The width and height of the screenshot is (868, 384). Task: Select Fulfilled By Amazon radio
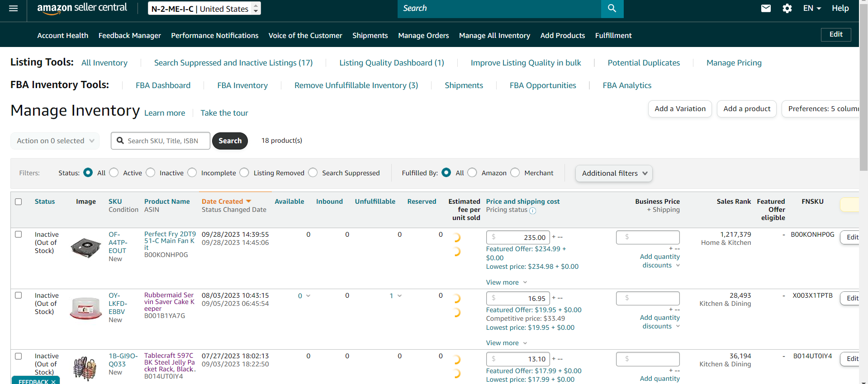(472, 173)
